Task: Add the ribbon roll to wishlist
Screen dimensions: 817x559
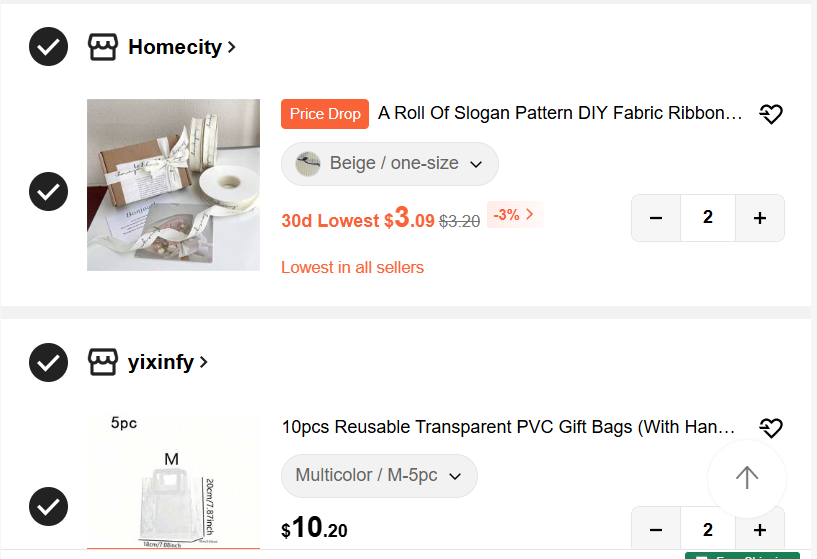Action: click(x=771, y=114)
